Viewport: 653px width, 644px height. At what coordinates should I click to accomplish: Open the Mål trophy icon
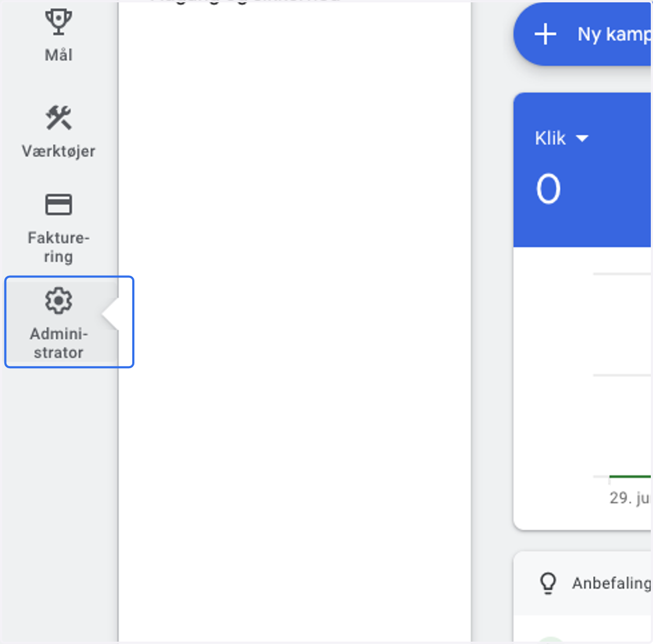click(x=58, y=22)
